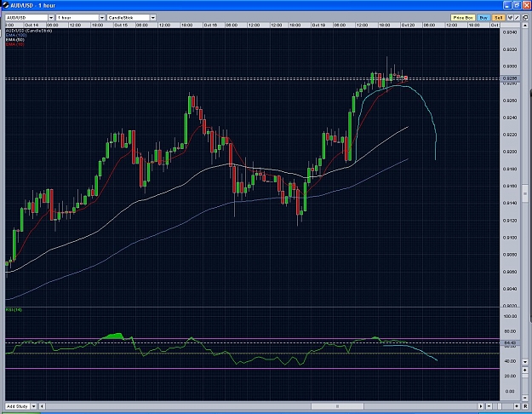
Task: Open the CandleStick chart type dropdown arrow
Action: (153, 18)
